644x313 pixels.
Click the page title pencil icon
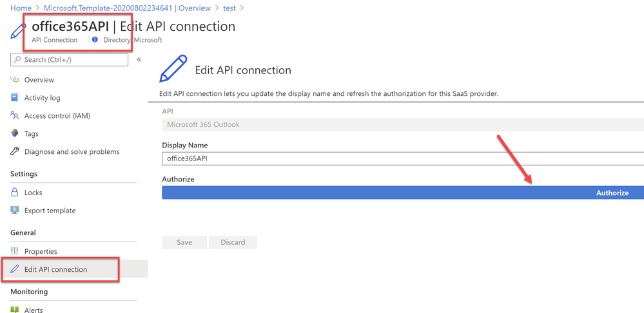tap(19, 31)
